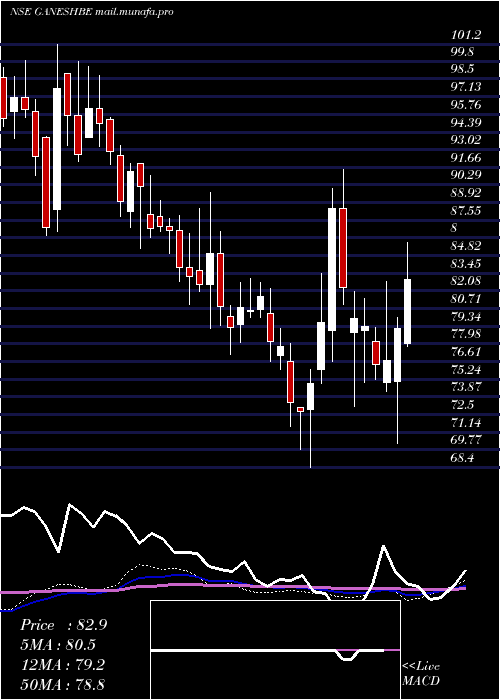Click the 91.66 price axis label

coord(466,158)
